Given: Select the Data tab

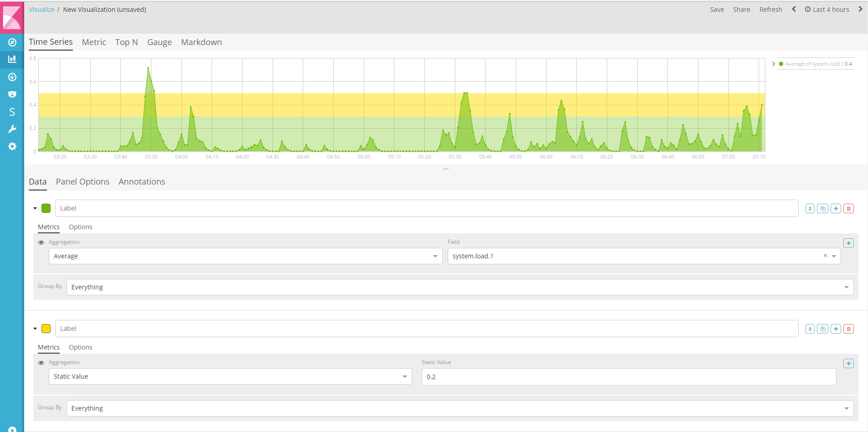Looking at the screenshot, I should click(x=38, y=181).
